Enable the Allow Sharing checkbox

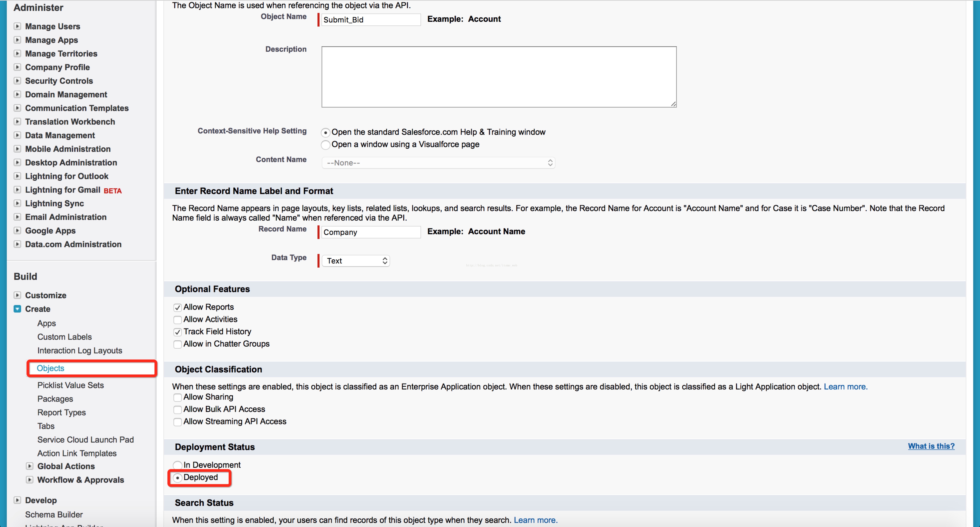click(177, 397)
